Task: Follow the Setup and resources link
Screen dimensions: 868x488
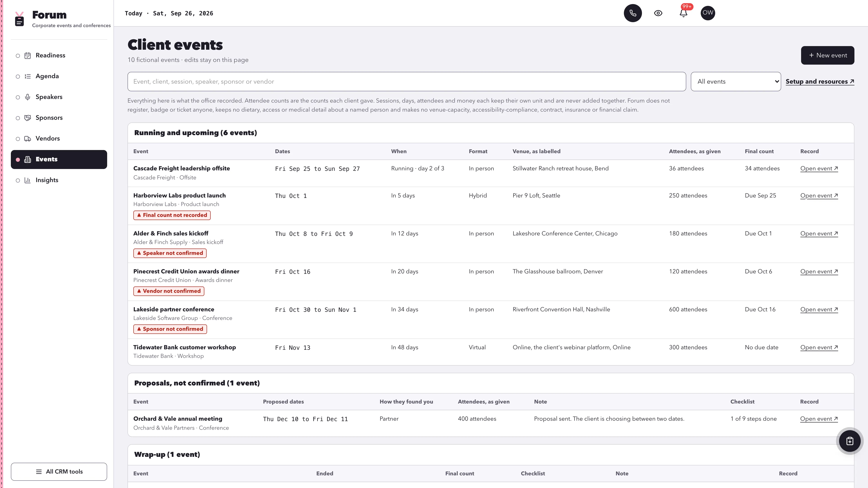Action: 819,82
